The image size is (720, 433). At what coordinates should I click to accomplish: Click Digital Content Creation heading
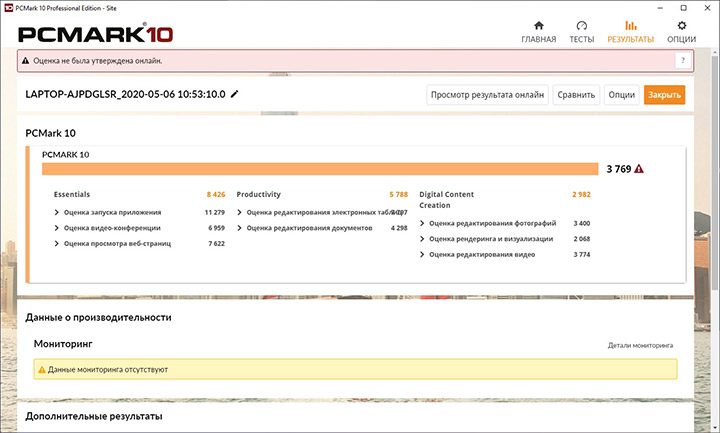point(446,200)
